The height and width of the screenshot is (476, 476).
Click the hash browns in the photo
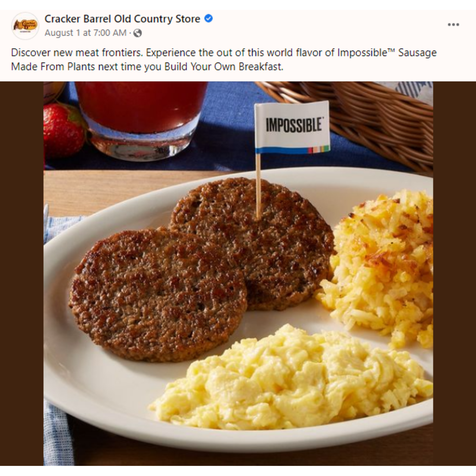378,267
